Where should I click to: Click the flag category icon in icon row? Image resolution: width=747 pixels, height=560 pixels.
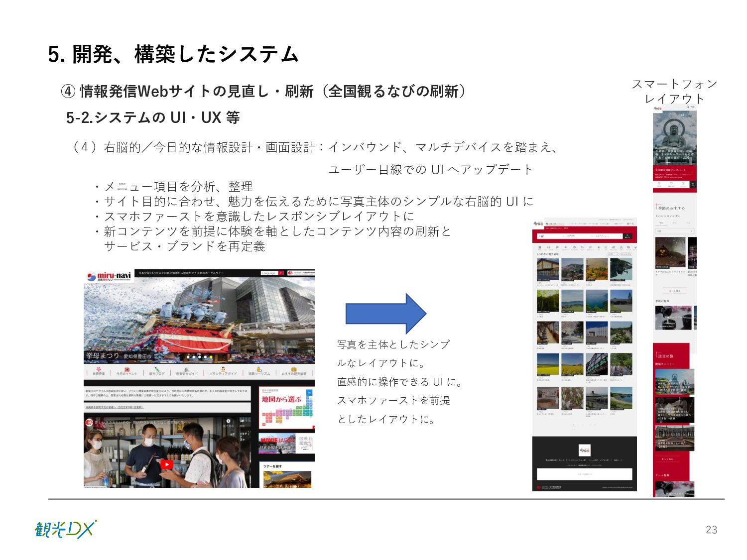click(x=557, y=247)
